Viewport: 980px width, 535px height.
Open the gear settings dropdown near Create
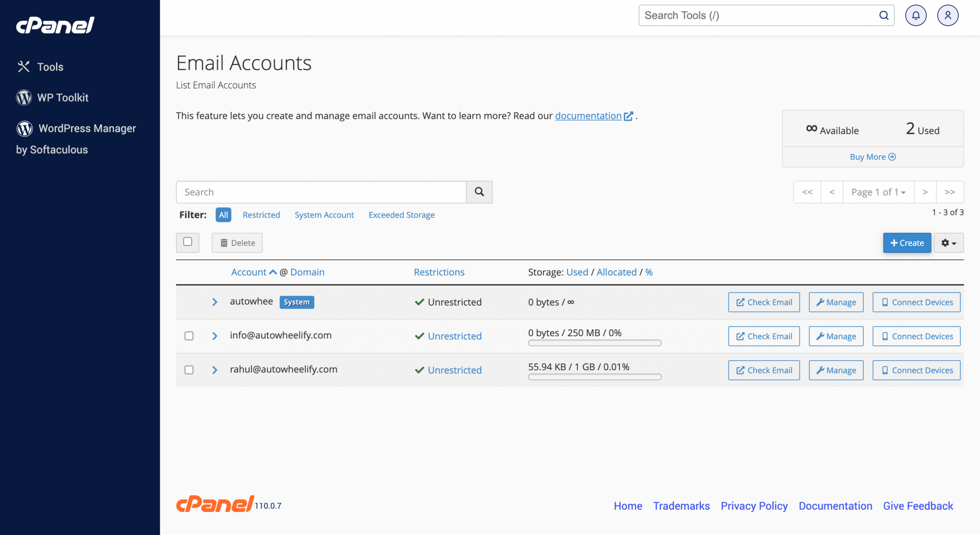[948, 243]
